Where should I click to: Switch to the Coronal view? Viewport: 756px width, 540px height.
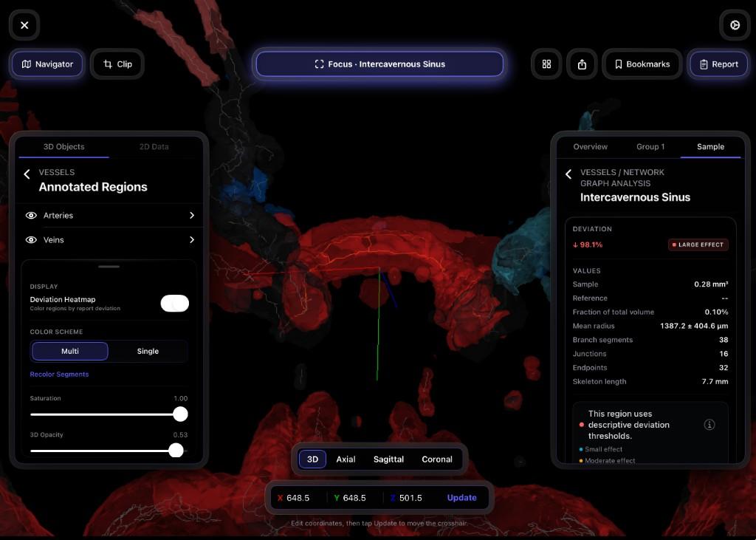[437, 459]
